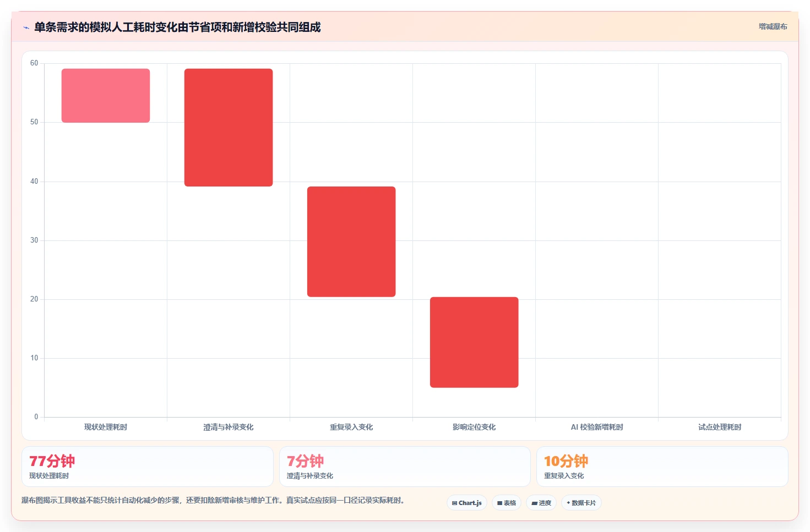Viewport: 810px width, 532px height.
Task: Click the 试点处理耗时 x-axis label
Action: click(x=720, y=427)
